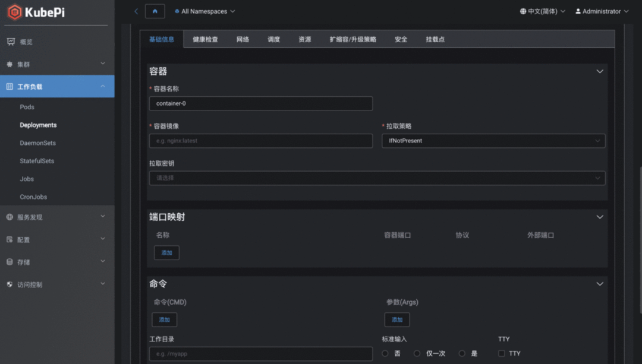
Task: Click the globe language icon
Action: click(x=523, y=11)
